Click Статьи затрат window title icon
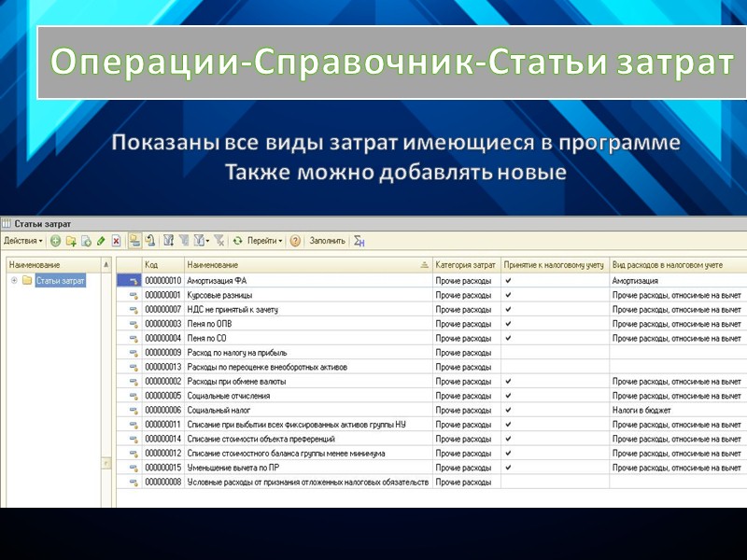The image size is (747, 560). [x=7, y=223]
